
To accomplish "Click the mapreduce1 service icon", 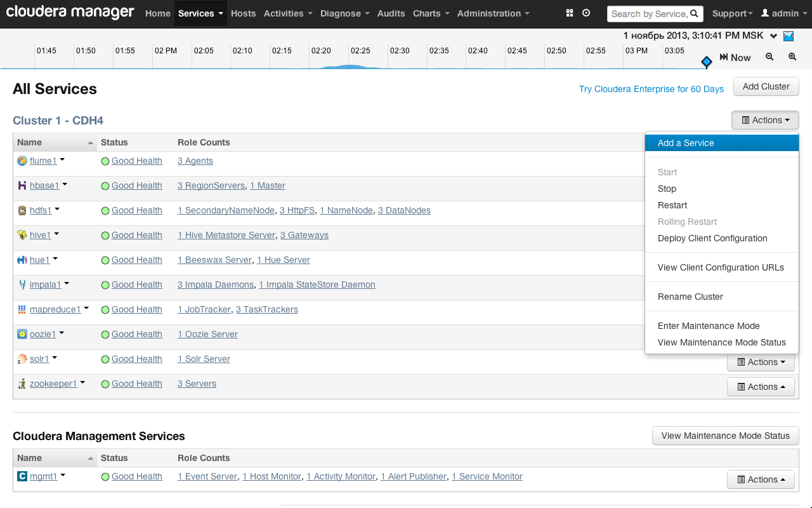I will point(22,309).
